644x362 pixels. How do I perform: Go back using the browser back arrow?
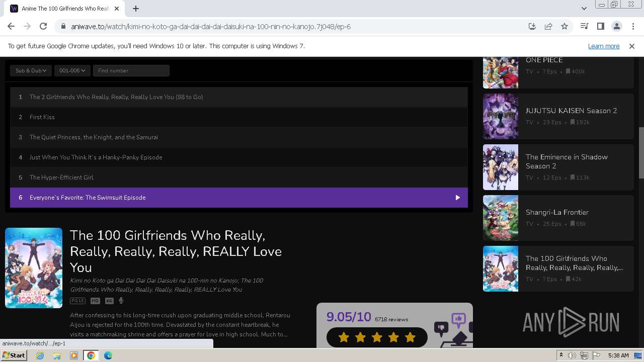pyautogui.click(x=11, y=26)
